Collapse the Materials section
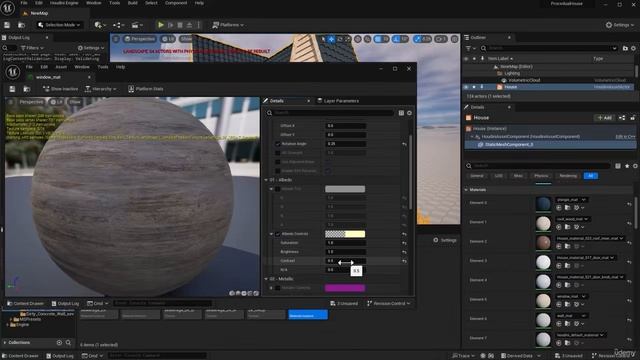Image resolution: width=640 pixels, height=360 pixels. (467, 190)
